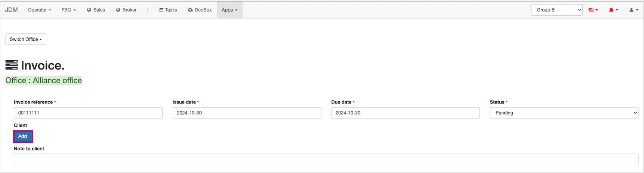Click the Add client button
644x173 pixels.
23,136
